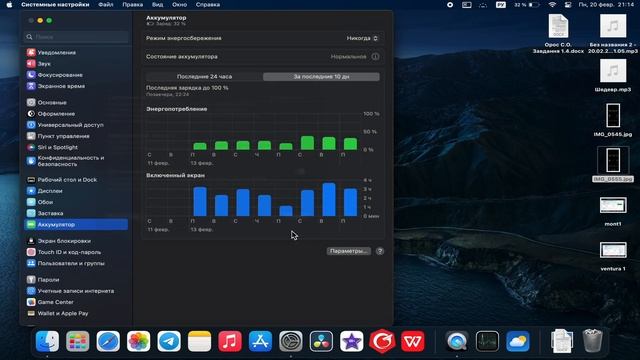Click battery health info icon
Image resolution: width=640 pixels, height=360 pixels.
(375, 57)
